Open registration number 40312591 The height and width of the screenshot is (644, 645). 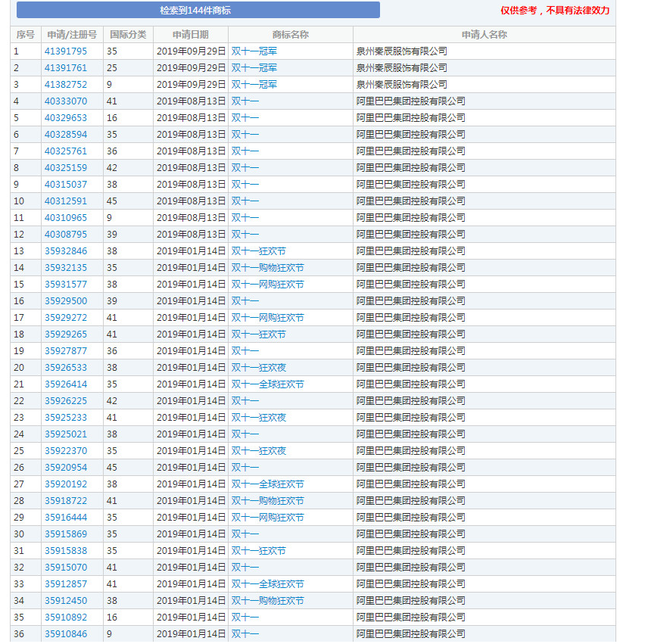(x=65, y=201)
